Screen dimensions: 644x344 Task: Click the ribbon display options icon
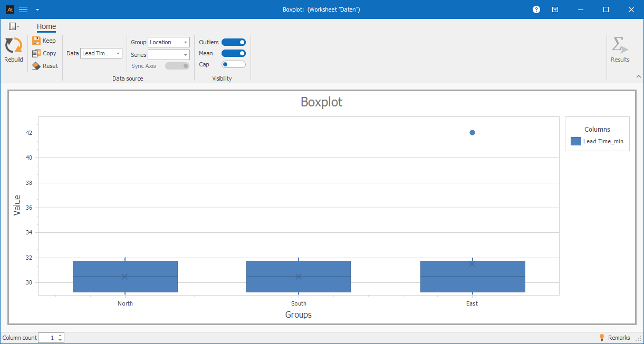(x=555, y=9)
